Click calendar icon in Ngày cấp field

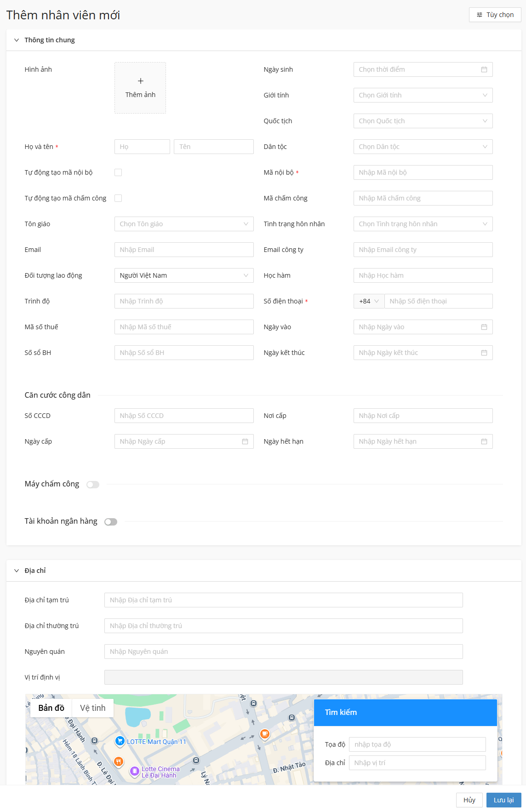245,441
